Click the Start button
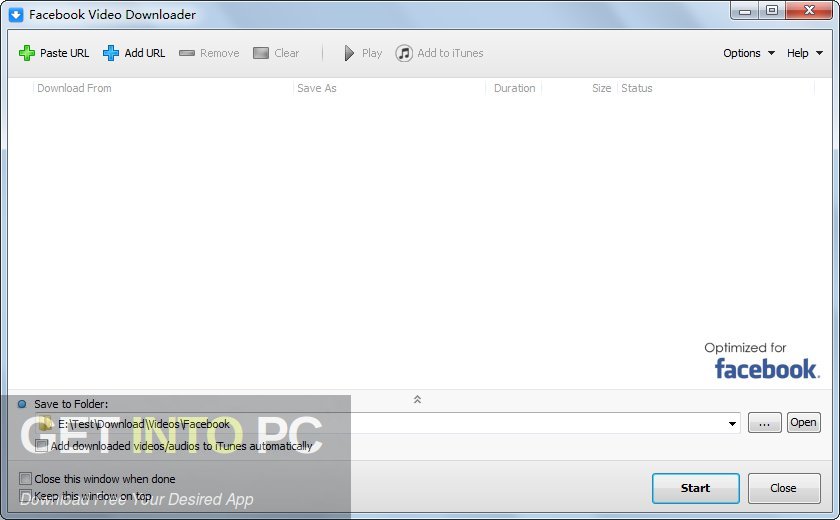Image resolution: width=840 pixels, height=520 pixels. click(x=695, y=488)
